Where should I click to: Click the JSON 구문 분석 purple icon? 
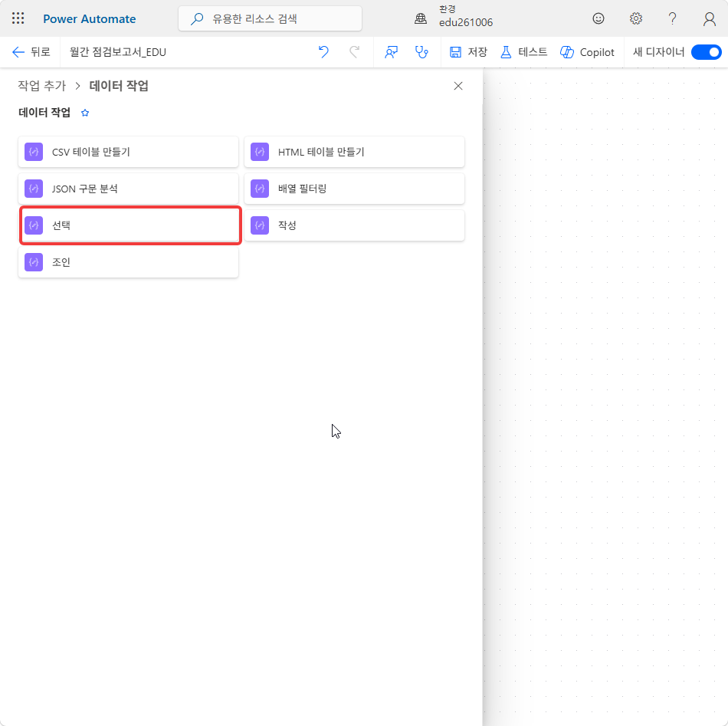coord(34,189)
